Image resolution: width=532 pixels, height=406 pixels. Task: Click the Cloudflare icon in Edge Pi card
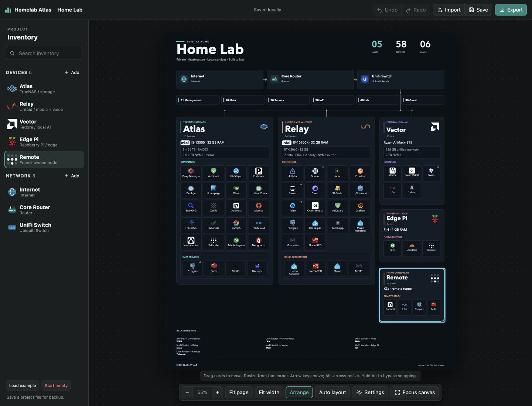tap(412, 245)
